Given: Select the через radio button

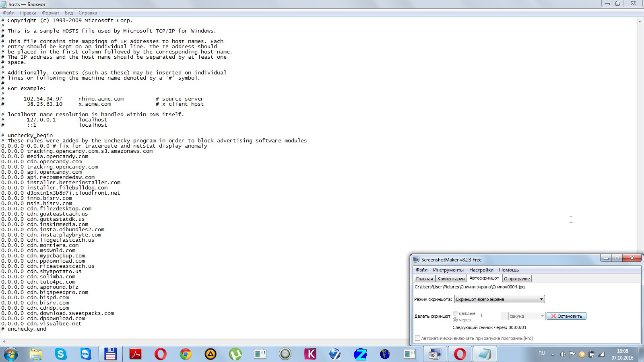Looking at the screenshot, I should pyautogui.click(x=455, y=320).
